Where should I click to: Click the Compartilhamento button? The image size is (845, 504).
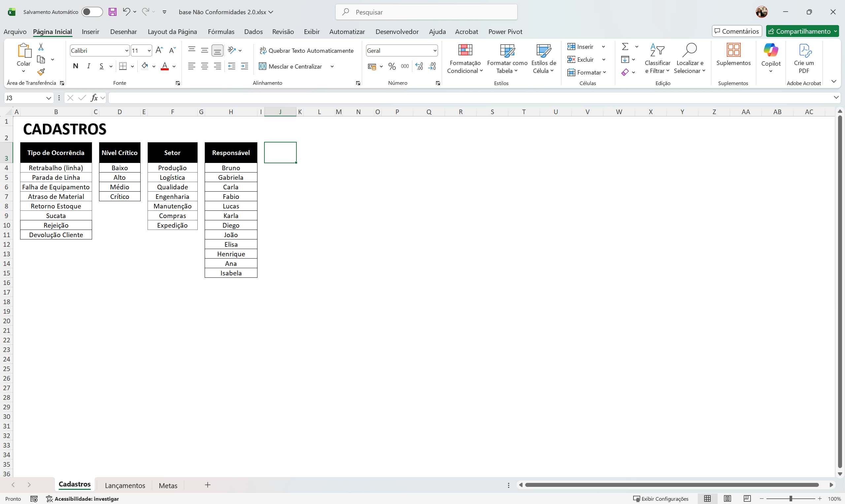tap(801, 31)
